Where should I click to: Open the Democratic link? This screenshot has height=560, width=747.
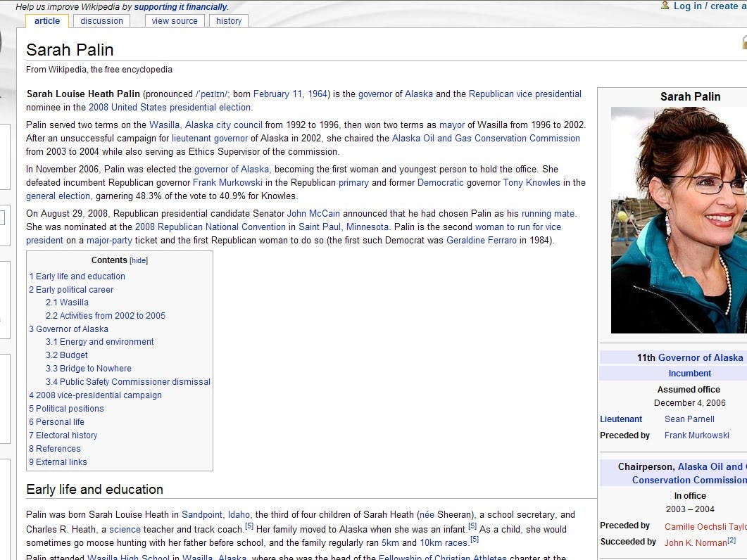click(440, 182)
